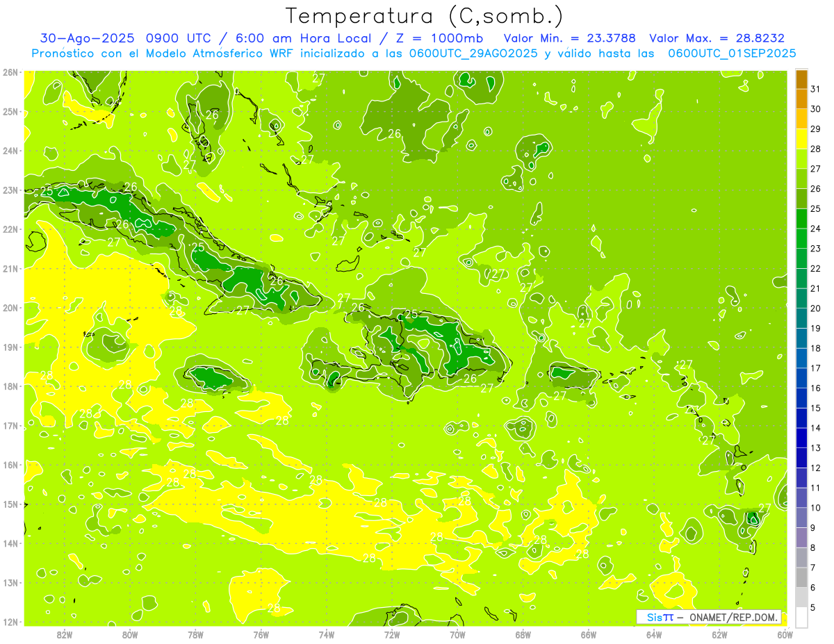Image resolution: width=834 pixels, height=644 pixels.
Task: Click the longitude label "60W"
Action: 785,634
